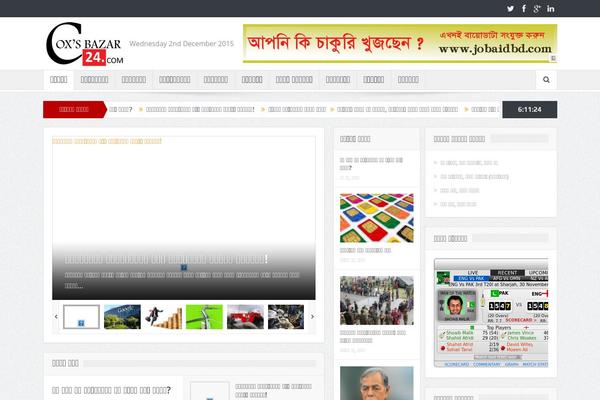Switch to LIVE tab in cricket widget
The width and height of the screenshot is (600, 400).
[473, 273]
